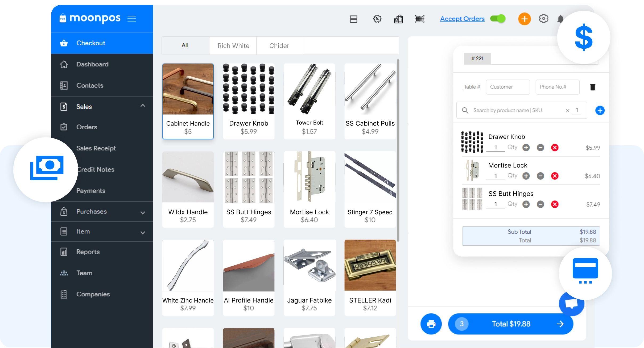
Task: Toggle the moonpos hamburger menu
Action: click(x=132, y=19)
